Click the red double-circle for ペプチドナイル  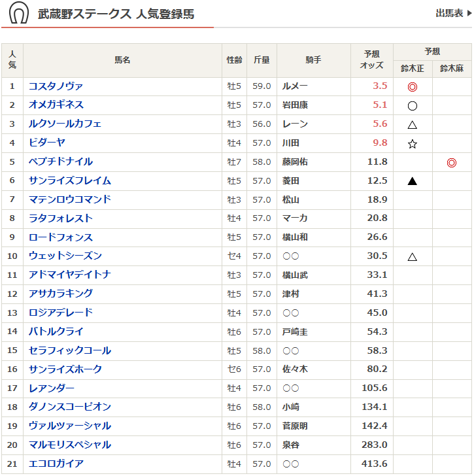click(x=451, y=162)
